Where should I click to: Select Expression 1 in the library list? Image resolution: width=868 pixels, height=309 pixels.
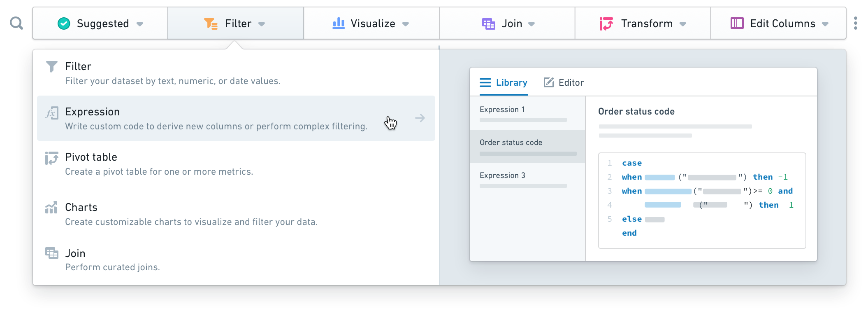click(527, 113)
